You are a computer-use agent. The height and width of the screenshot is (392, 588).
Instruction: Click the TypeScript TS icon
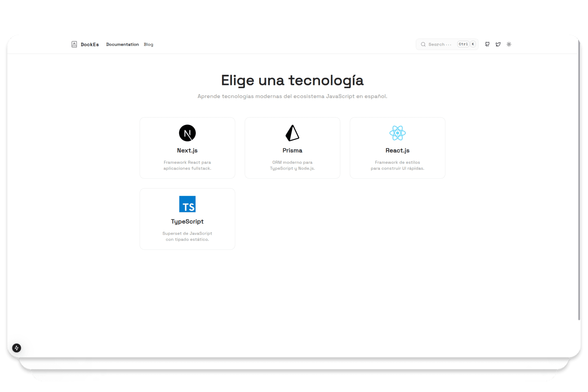tap(187, 204)
